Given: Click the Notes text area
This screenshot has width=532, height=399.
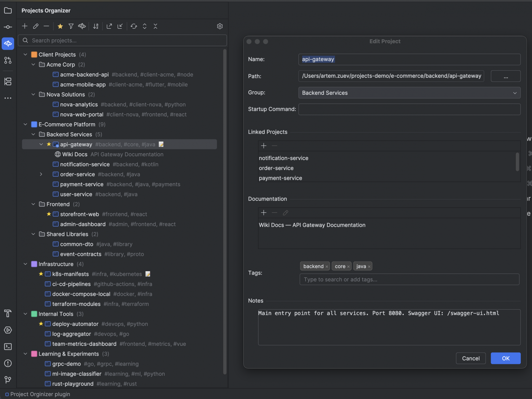Looking at the screenshot, I should 389,327.
